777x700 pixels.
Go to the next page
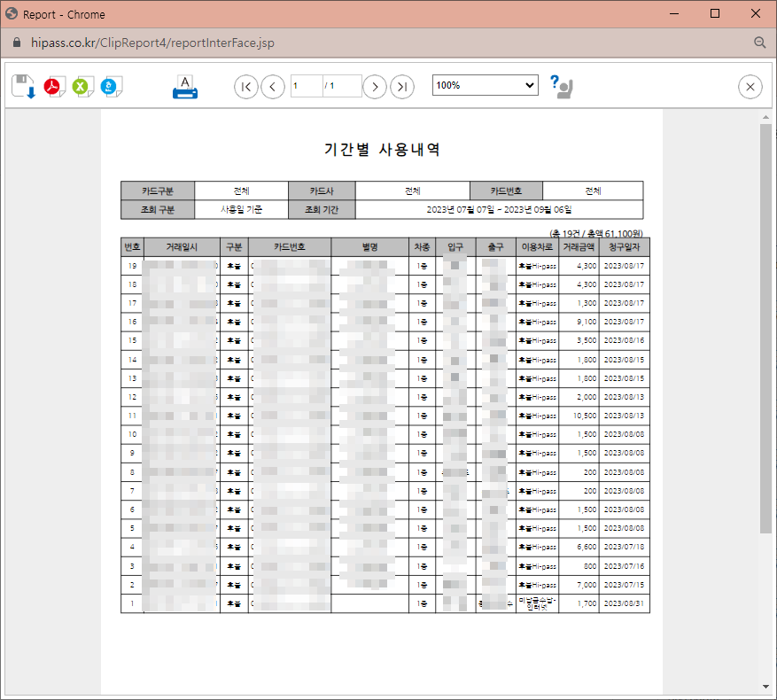pos(375,86)
